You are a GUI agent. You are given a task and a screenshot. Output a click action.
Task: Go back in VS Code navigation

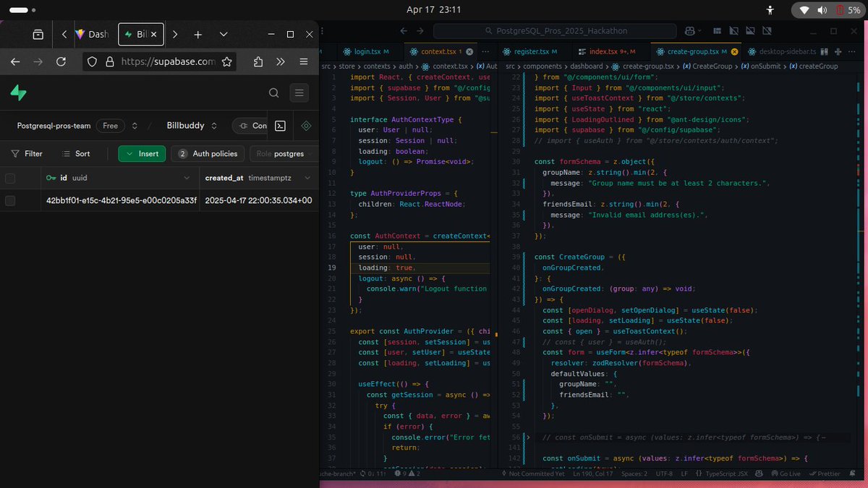[404, 31]
